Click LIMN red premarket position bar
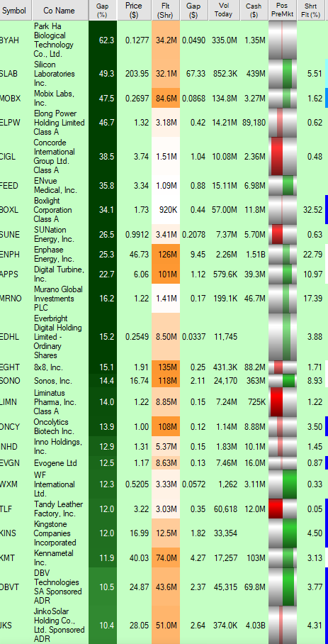328x644 pixels. [x=277, y=402]
